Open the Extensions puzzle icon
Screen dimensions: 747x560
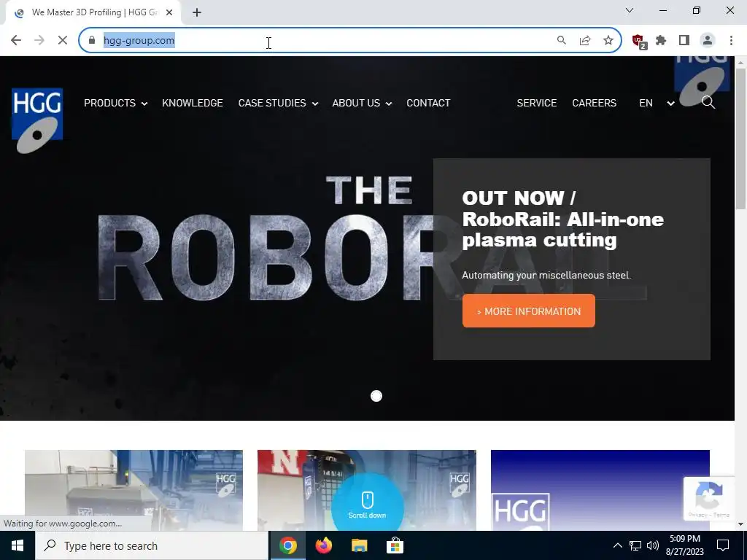tap(661, 41)
